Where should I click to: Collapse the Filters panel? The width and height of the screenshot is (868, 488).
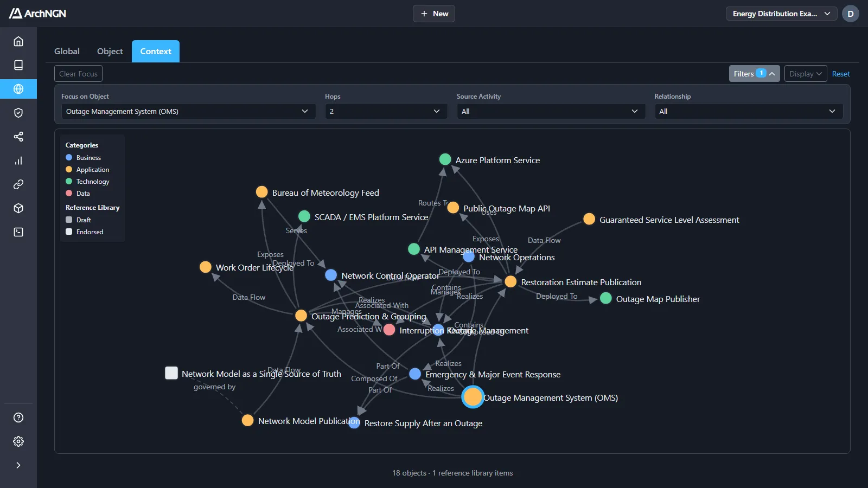click(x=755, y=74)
